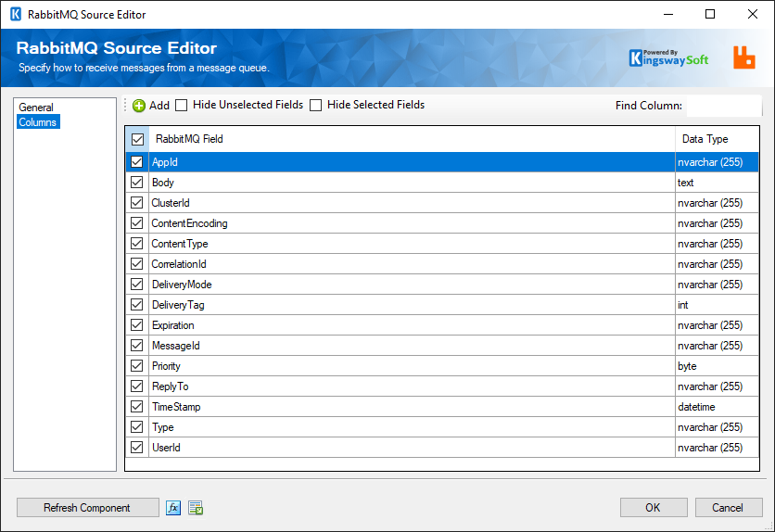Select the Expiration field name
775x532 pixels.
[173, 325]
